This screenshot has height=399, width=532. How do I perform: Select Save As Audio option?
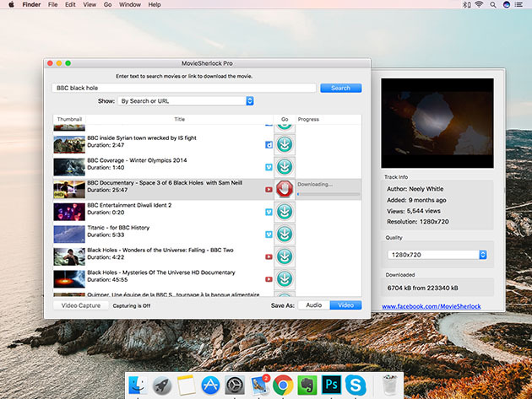pyautogui.click(x=314, y=305)
